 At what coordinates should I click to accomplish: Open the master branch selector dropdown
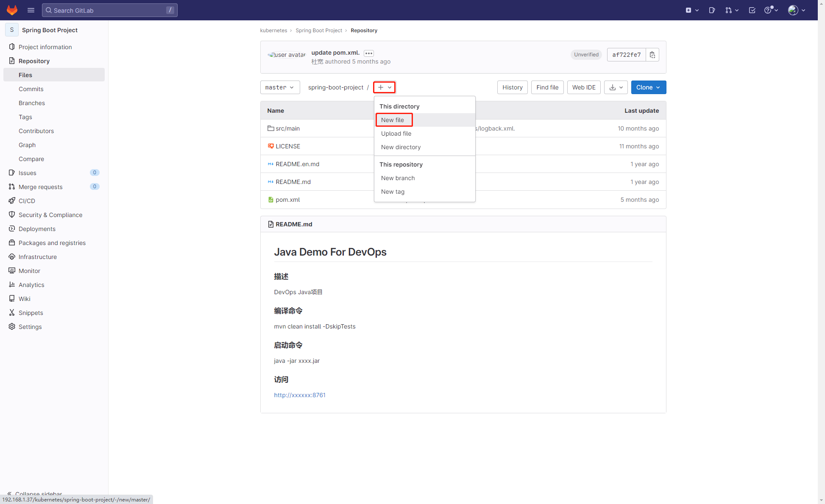[280, 87]
